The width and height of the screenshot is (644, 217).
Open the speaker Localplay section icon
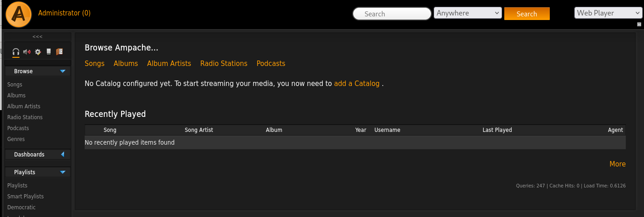click(x=27, y=52)
